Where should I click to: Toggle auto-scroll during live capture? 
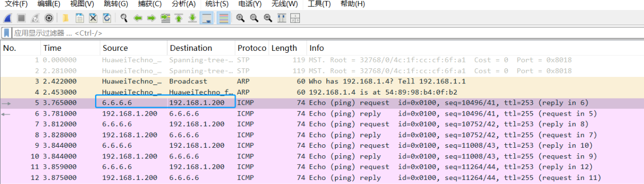pos(206,18)
